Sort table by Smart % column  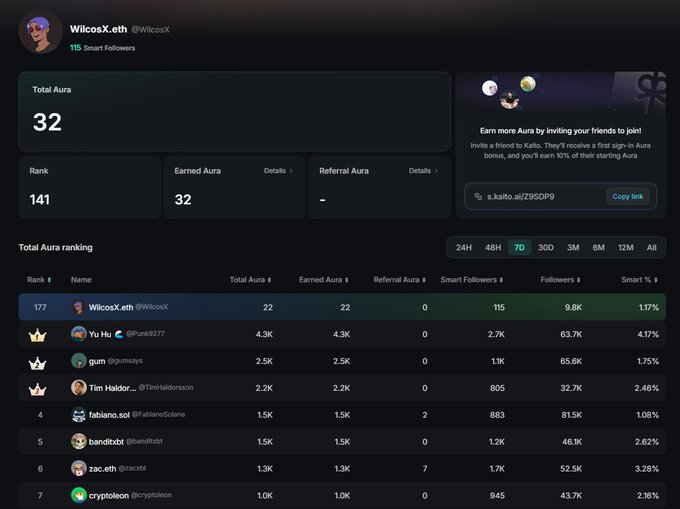click(639, 280)
